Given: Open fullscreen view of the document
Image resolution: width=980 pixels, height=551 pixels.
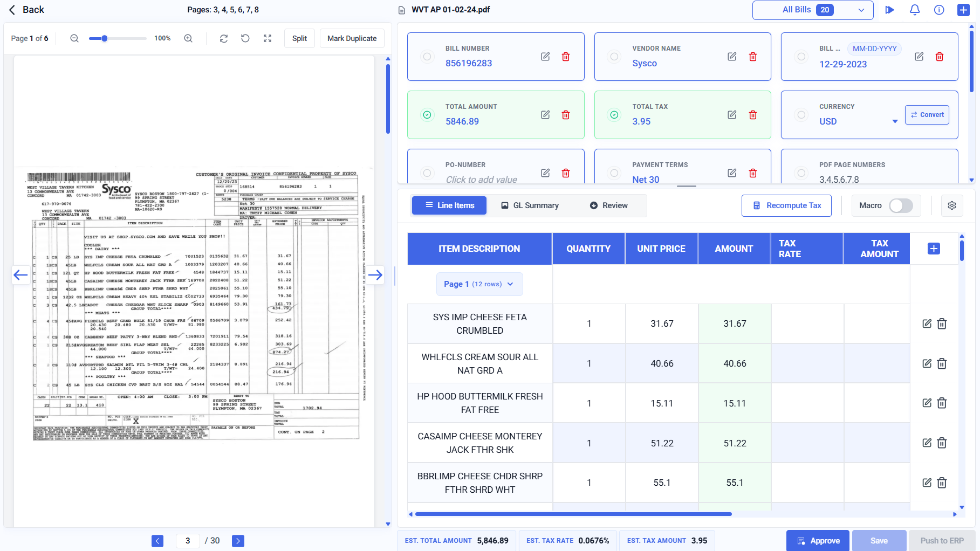Looking at the screenshot, I should tap(268, 38).
